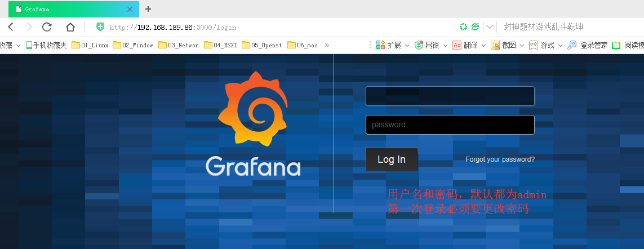
Task: Open the 02_Window bookmark folder
Action: [133, 45]
